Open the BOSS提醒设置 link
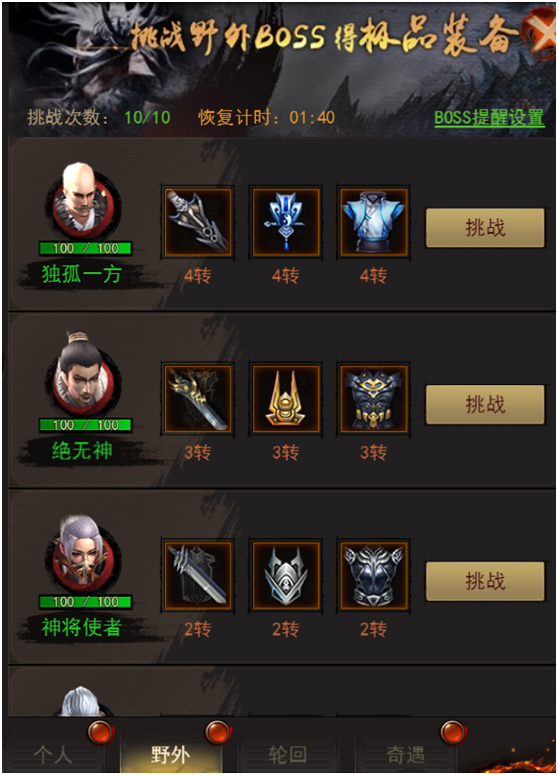 pos(489,118)
